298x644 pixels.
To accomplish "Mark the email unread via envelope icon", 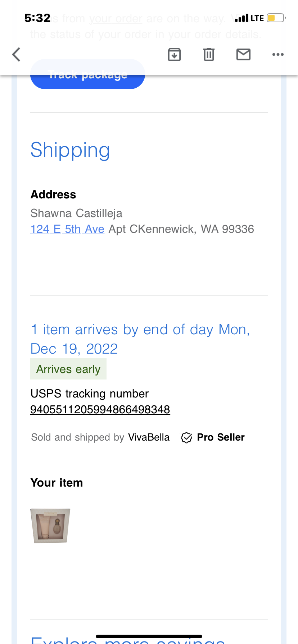I will click(243, 54).
